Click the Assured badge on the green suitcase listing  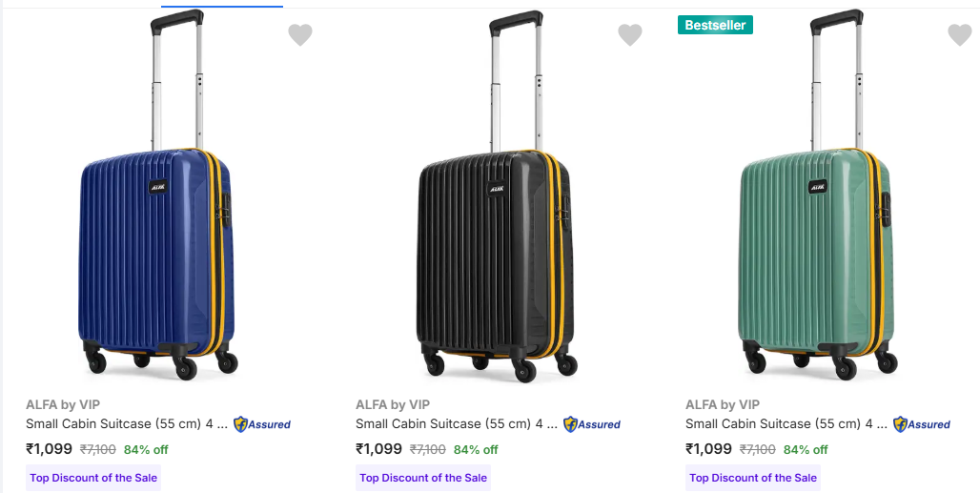click(922, 424)
